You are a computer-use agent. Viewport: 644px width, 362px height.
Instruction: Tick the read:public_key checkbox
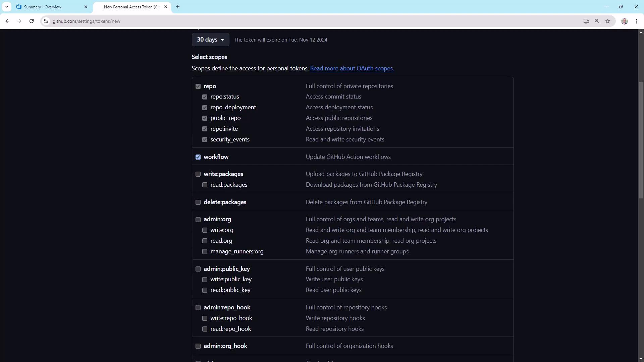tap(205, 290)
